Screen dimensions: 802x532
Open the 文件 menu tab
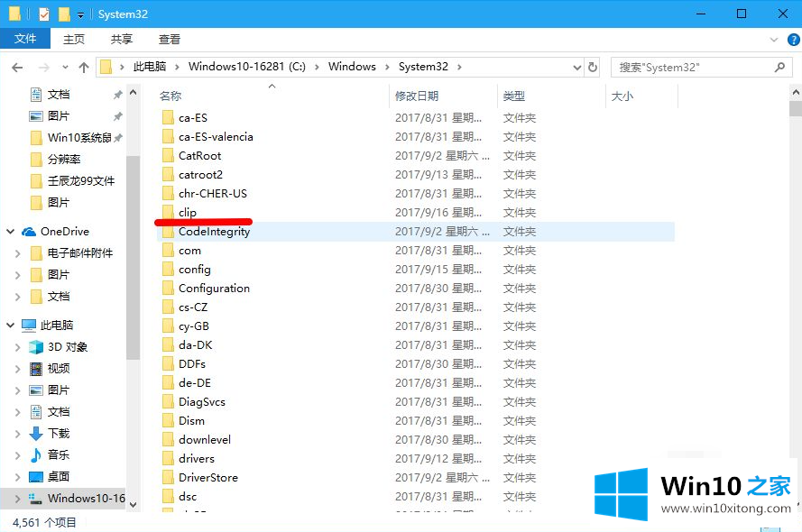point(25,39)
